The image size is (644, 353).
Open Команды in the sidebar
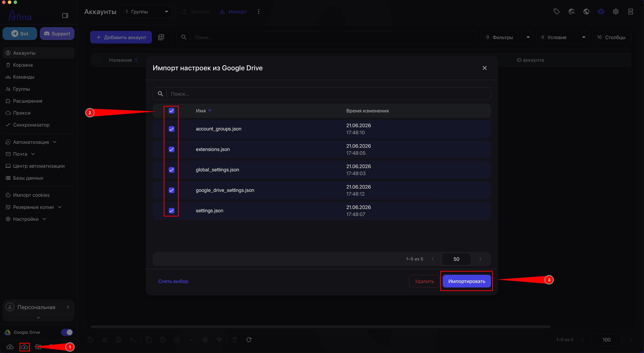pyautogui.click(x=39, y=77)
